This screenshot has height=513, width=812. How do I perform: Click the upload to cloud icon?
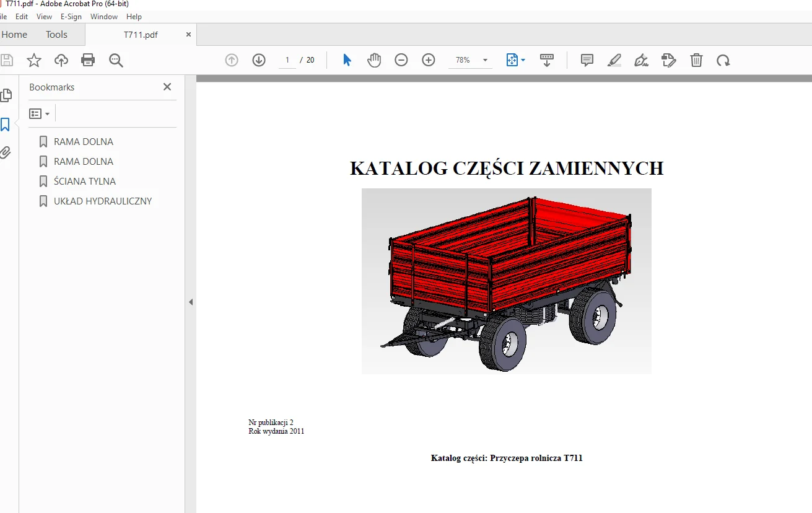coord(61,60)
